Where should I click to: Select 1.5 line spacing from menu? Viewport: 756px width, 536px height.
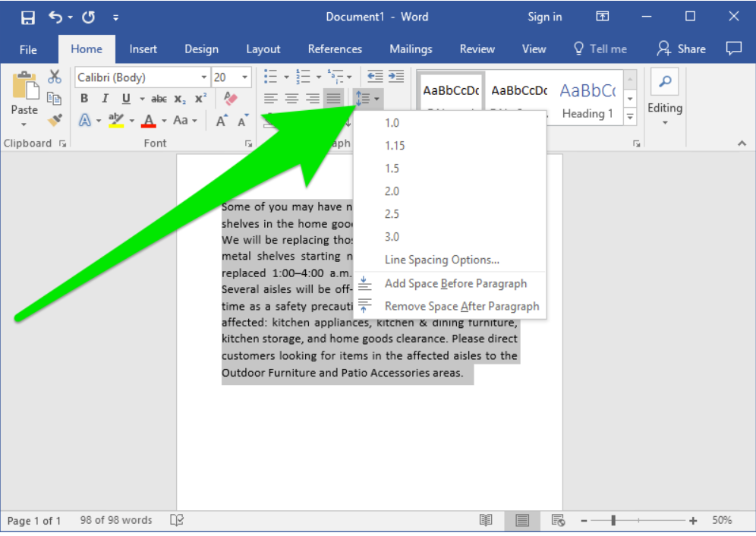pos(392,169)
